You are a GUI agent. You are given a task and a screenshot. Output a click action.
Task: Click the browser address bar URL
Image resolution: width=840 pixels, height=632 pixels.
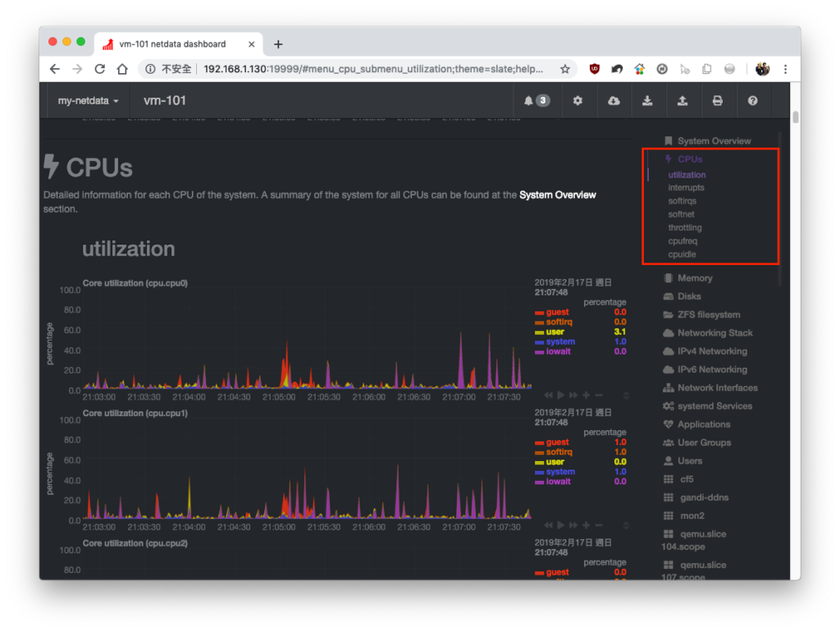pos(373,69)
